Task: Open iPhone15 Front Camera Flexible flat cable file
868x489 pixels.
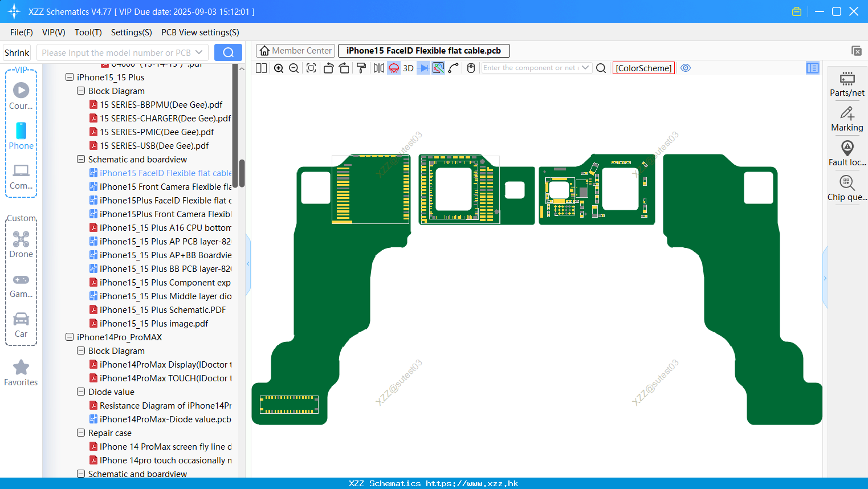Action: [160, 186]
